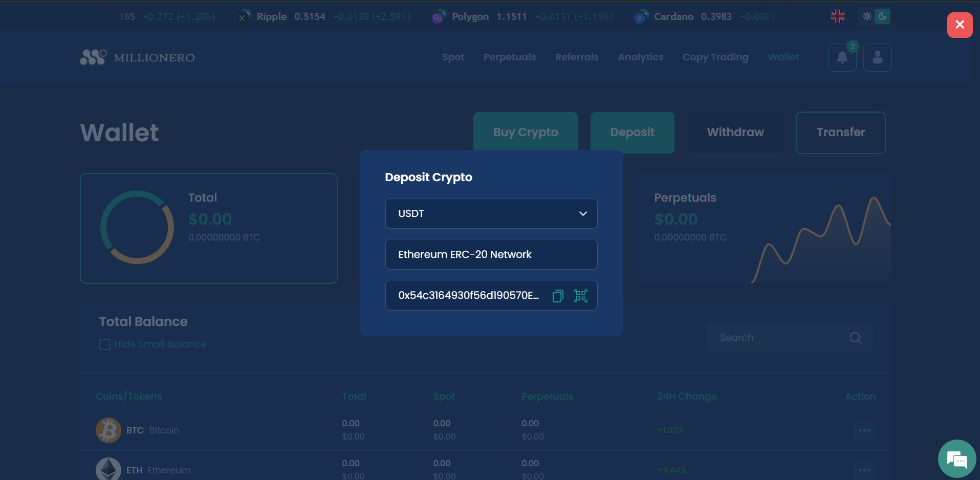Click the Millionero logo
This screenshot has width=980, height=480.
(137, 57)
